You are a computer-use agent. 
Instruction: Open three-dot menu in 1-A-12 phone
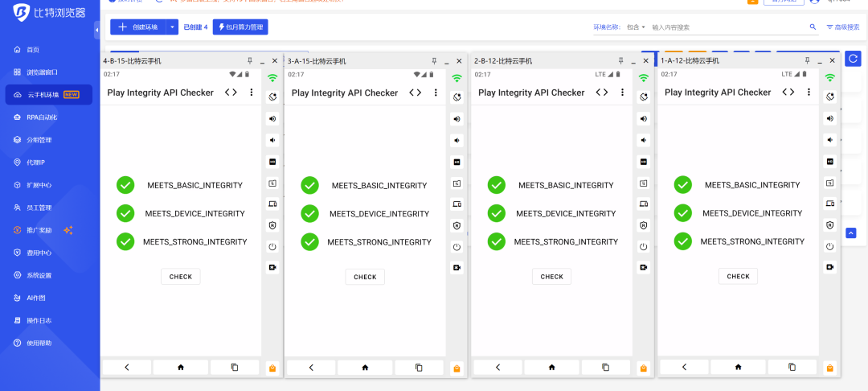tap(809, 93)
